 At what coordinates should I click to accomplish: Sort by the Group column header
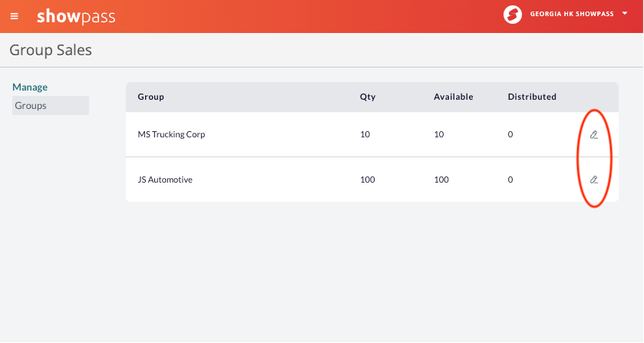point(150,97)
